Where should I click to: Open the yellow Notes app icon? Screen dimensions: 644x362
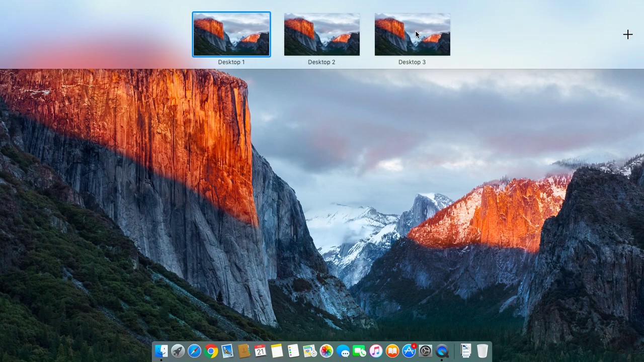coord(277,351)
